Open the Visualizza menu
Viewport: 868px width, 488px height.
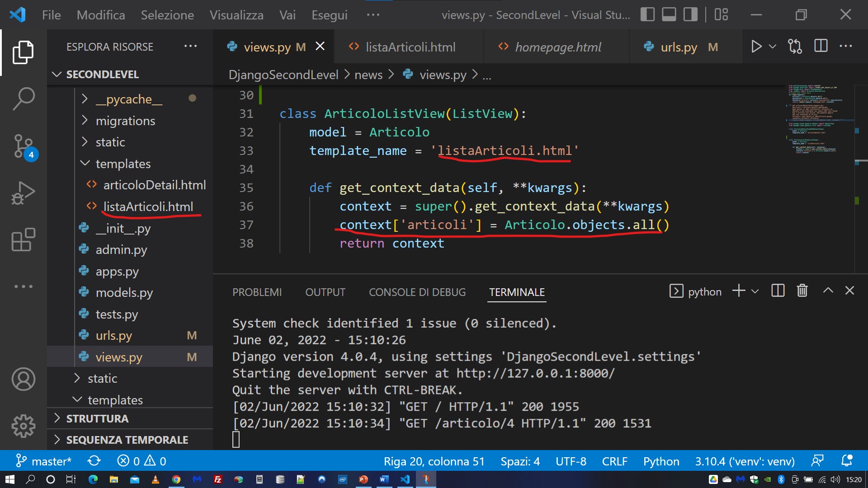pyautogui.click(x=236, y=15)
